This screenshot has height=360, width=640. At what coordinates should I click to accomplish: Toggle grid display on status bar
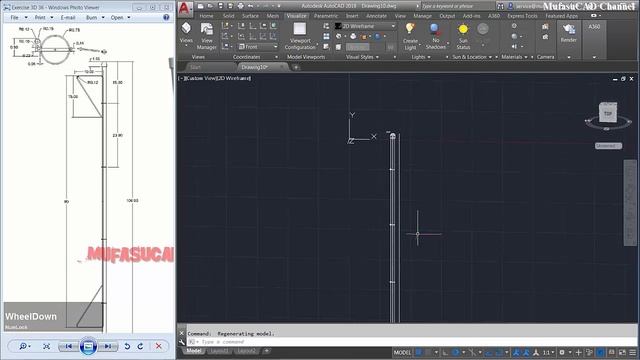tap(418, 352)
